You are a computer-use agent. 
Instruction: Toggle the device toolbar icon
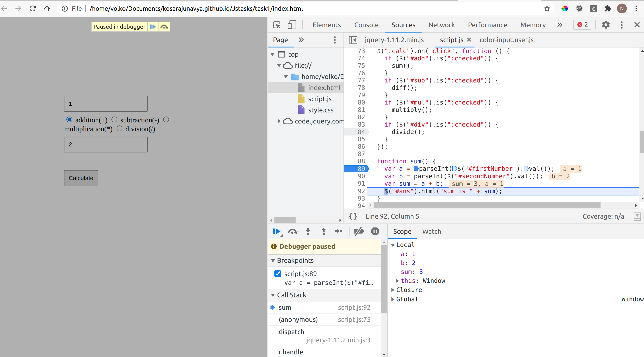pyautogui.click(x=292, y=25)
